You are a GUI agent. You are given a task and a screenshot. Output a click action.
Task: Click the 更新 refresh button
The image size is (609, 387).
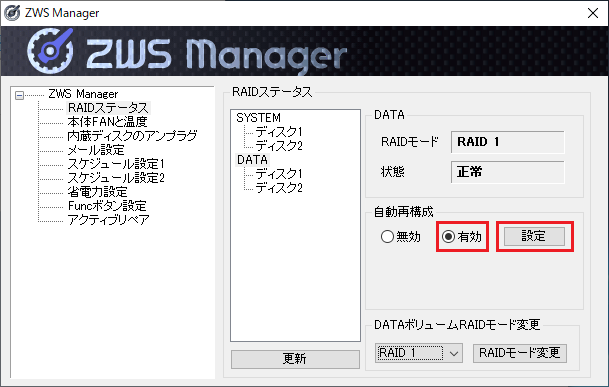295,359
